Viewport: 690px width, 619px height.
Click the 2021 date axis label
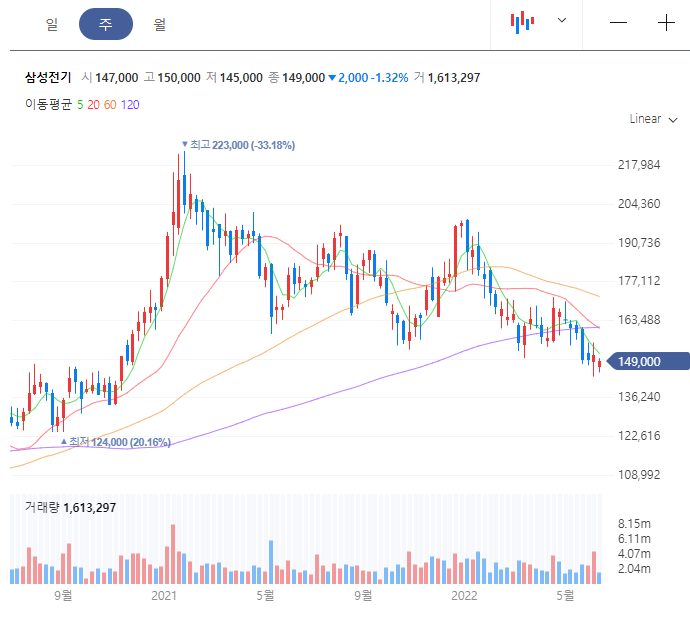tap(164, 596)
